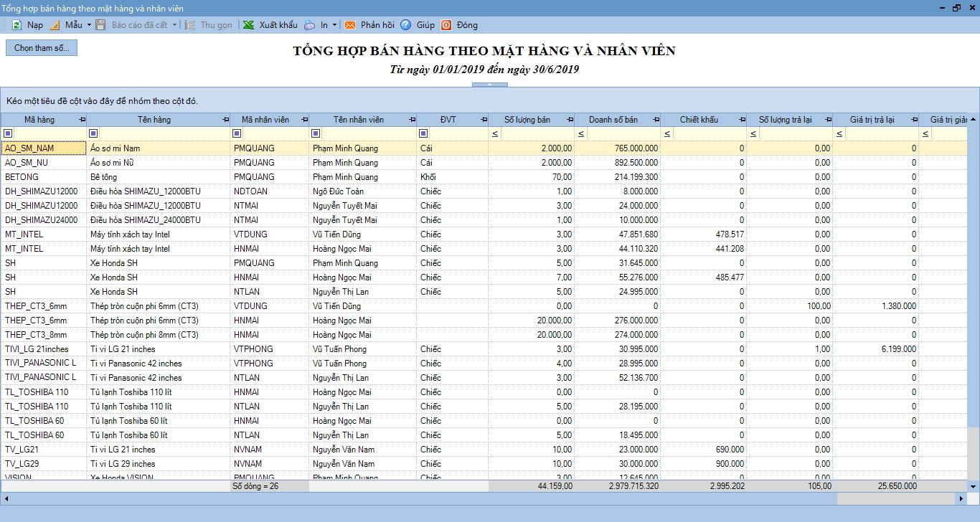Click the horizontal scrollbar left arrow
The image size is (980, 522).
5,498
